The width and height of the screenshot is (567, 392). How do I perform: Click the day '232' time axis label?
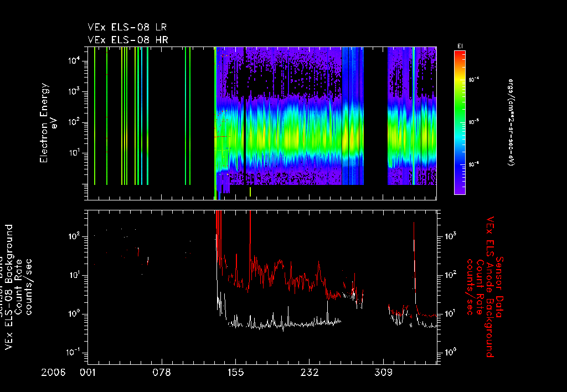(x=310, y=372)
